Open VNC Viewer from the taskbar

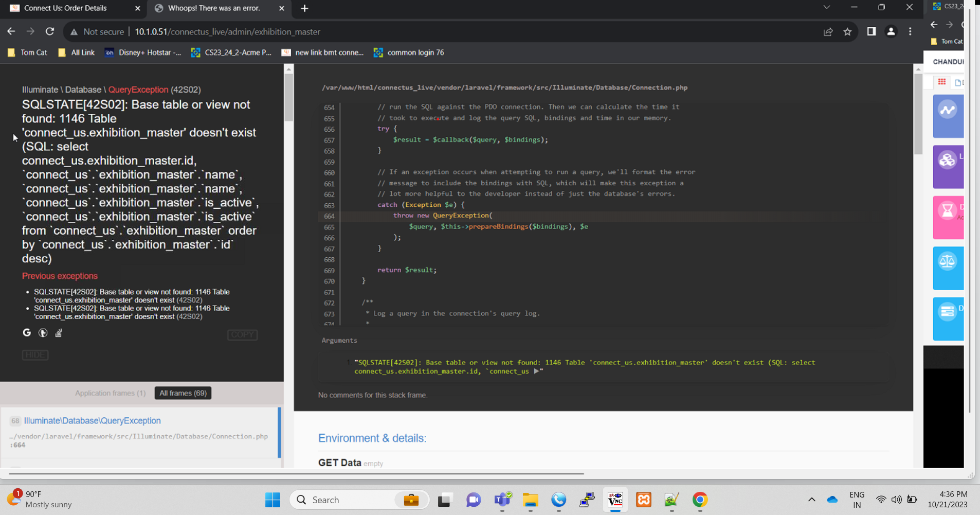615,500
